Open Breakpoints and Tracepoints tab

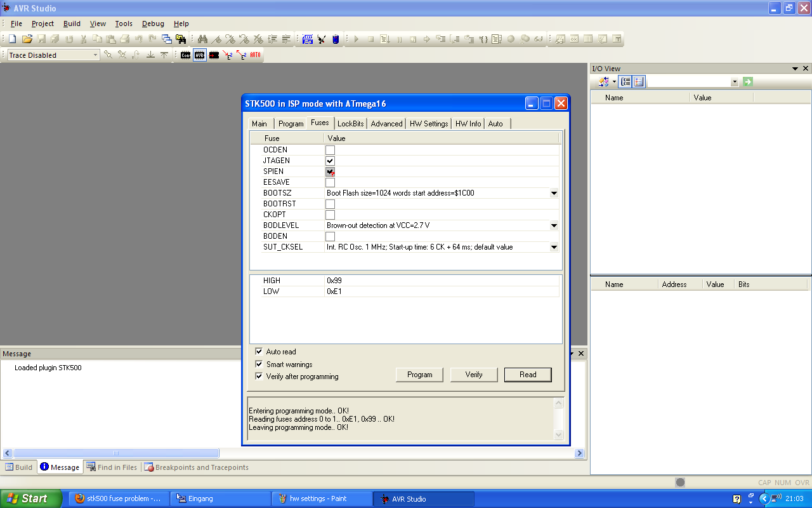click(x=196, y=467)
